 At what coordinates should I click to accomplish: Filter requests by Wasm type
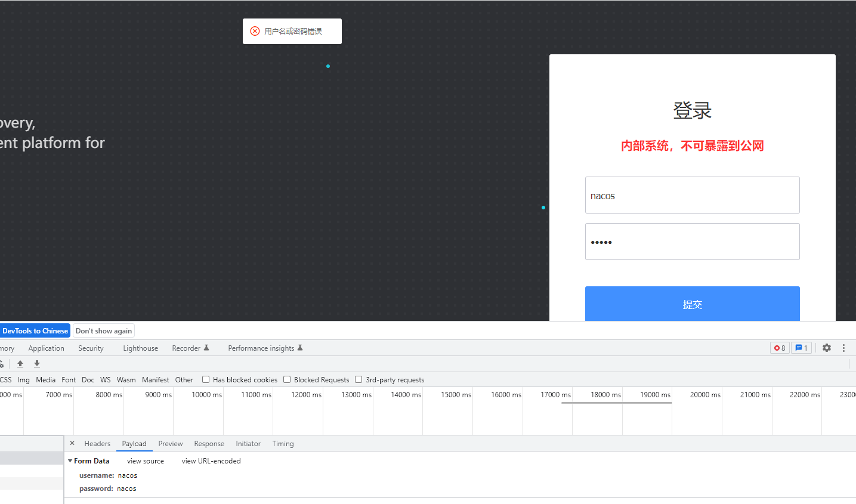pyautogui.click(x=126, y=380)
